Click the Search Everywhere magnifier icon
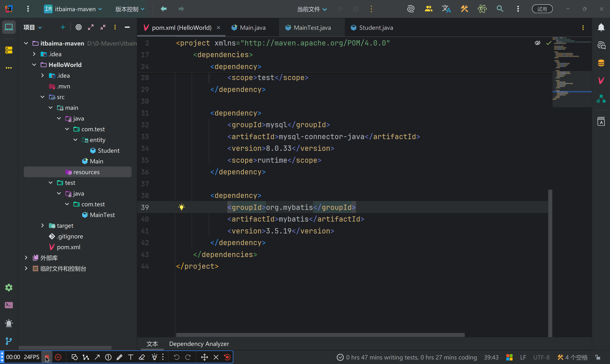The height and width of the screenshot is (364, 610). pos(500,9)
